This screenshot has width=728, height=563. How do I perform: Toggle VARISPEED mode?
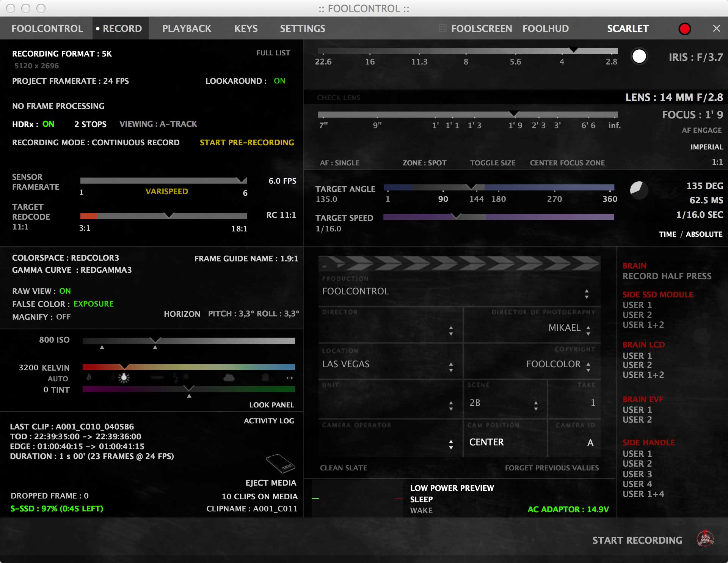point(167,192)
